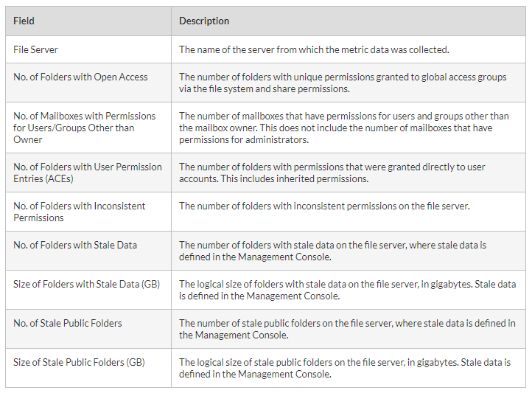Click the mailbox permissions description text
The width and height of the screenshot is (532, 393).
click(x=343, y=128)
